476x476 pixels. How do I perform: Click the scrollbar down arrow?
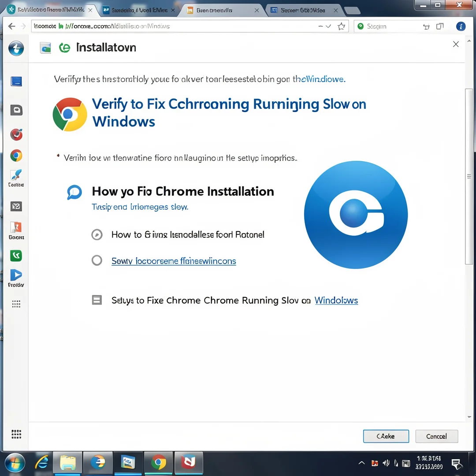pos(469,417)
